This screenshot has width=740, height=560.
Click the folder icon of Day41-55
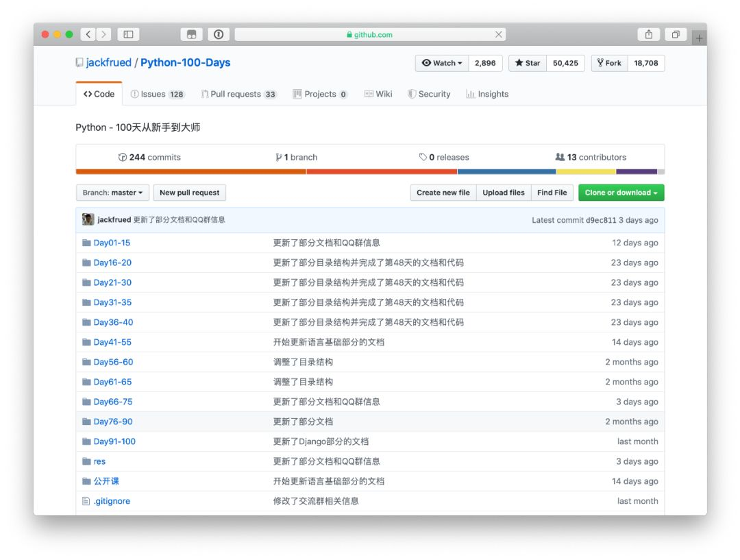pyautogui.click(x=86, y=341)
